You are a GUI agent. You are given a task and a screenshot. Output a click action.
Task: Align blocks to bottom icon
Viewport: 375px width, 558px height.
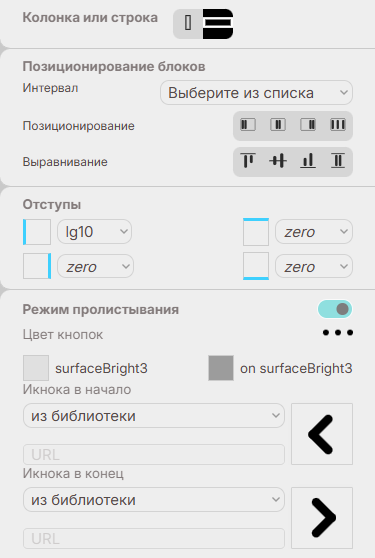(308, 161)
